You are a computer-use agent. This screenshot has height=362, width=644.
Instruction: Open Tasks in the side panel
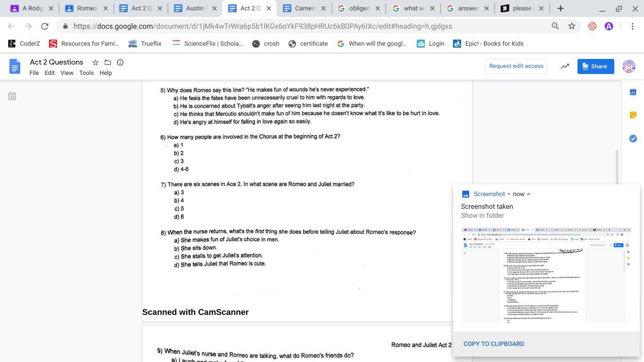click(633, 138)
